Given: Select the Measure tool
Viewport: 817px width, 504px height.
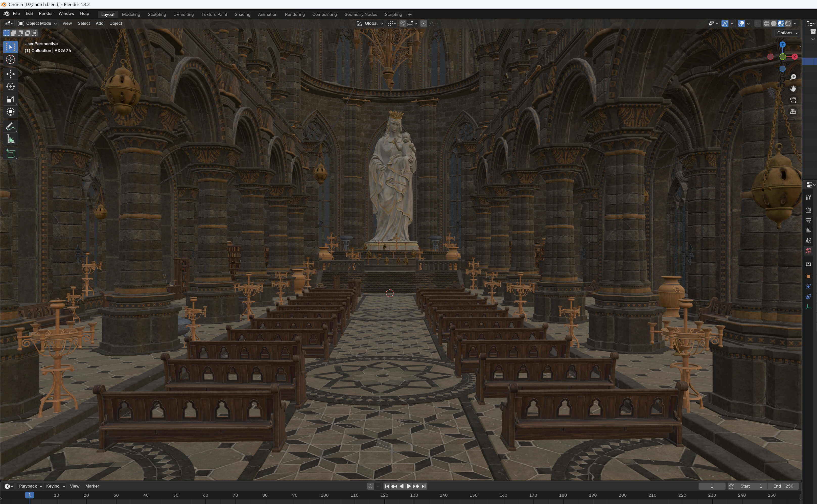Looking at the screenshot, I should click(11, 139).
